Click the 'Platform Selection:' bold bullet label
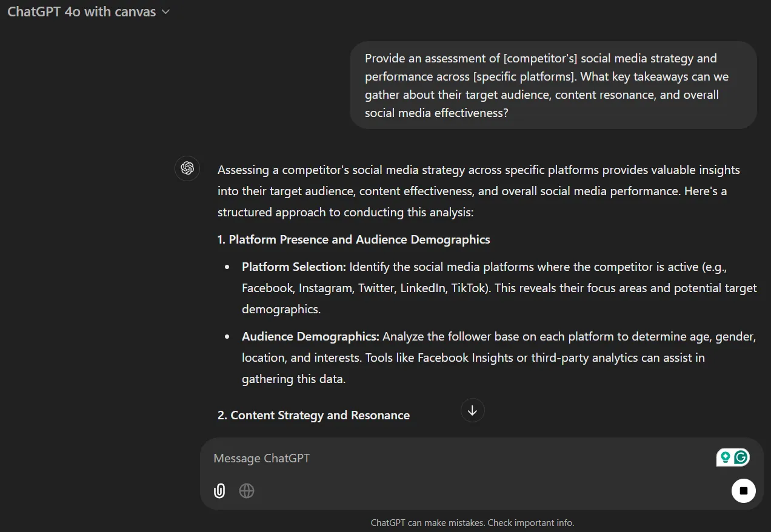The width and height of the screenshot is (771, 532). pyautogui.click(x=294, y=267)
